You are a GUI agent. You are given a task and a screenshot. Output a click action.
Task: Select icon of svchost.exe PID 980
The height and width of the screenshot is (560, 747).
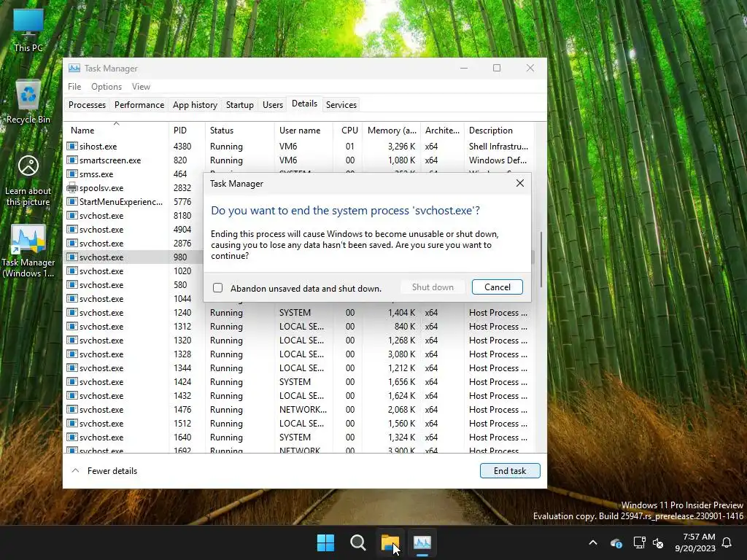(72, 257)
